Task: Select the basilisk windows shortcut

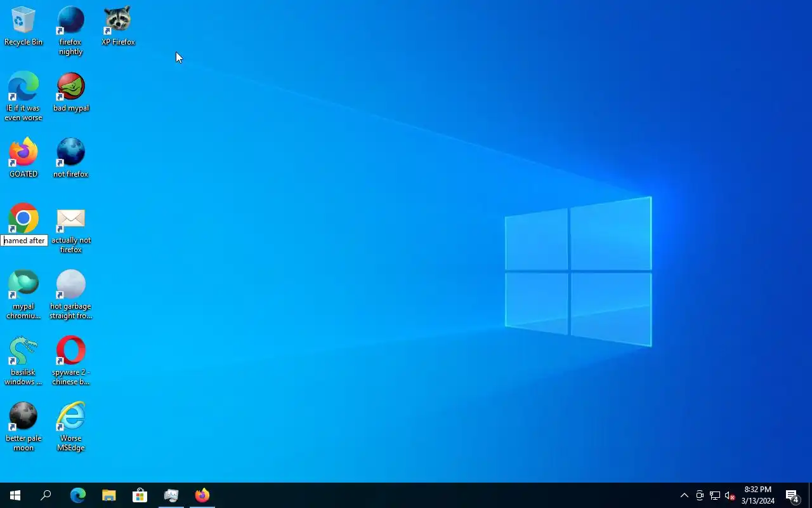Action: 23,361
